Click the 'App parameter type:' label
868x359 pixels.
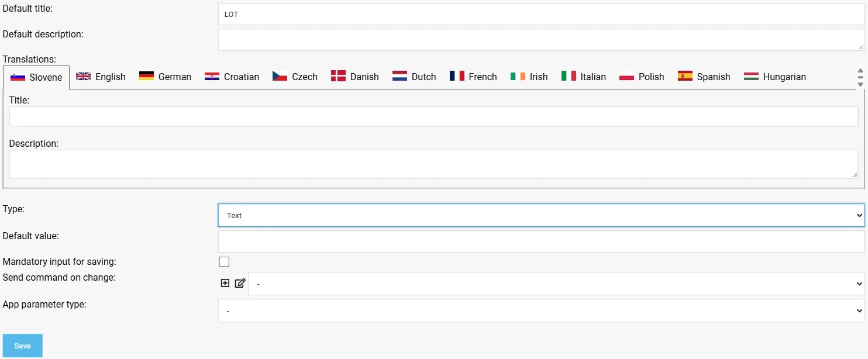(x=44, y=305)
